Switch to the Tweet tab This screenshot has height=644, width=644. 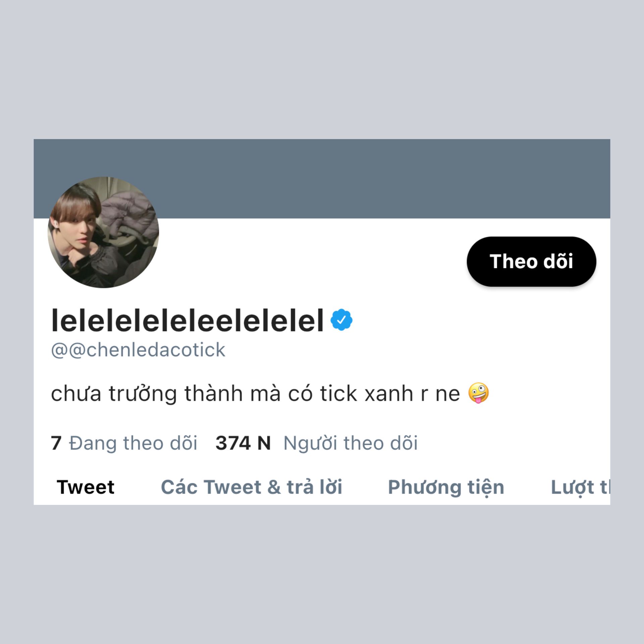(x=86, y=487)
